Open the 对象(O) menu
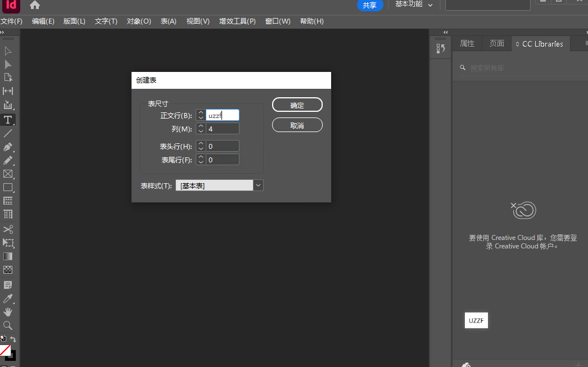588x367 pixels. point(139,21)
